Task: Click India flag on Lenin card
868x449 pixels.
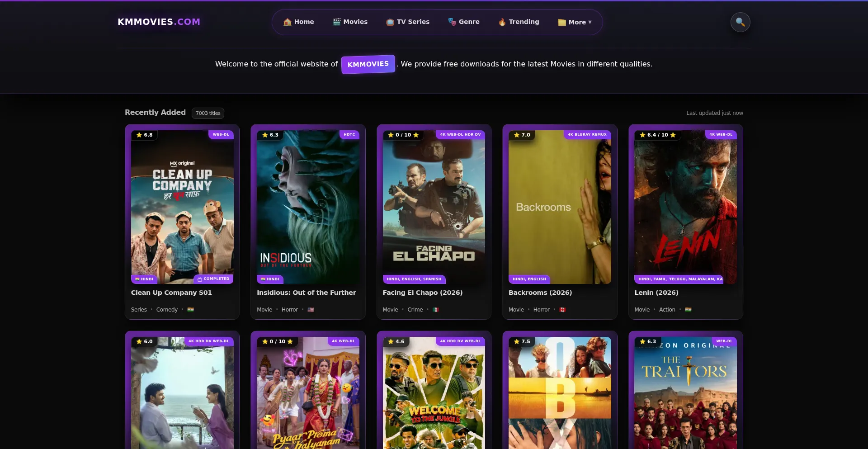Action: (688, 310)
